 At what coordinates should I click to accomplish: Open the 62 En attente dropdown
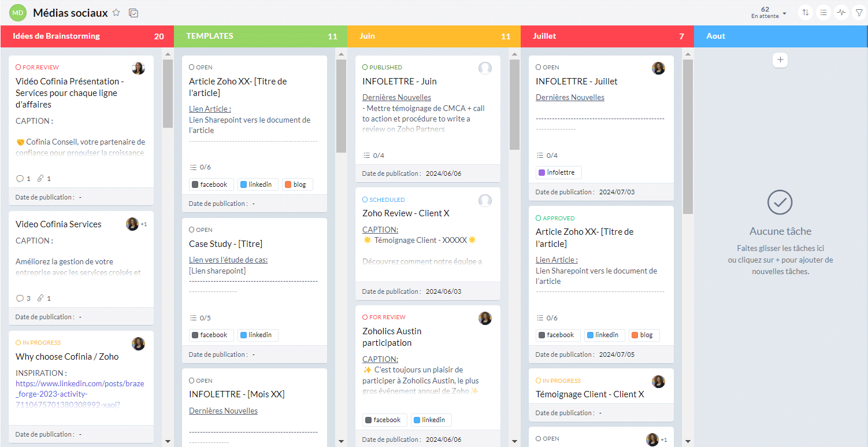769,12
